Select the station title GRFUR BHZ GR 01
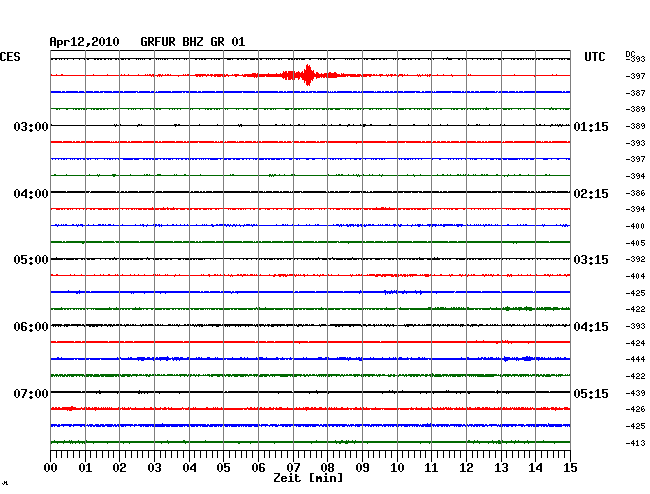This screenshot has width=650, height=494. pos(193,42)
